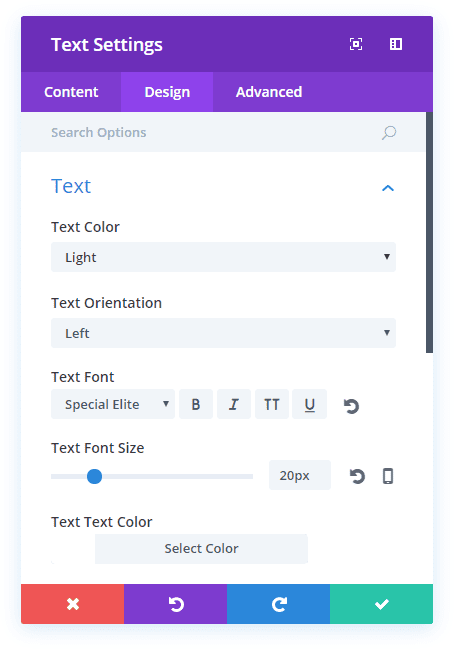Toggle italic font style
Image resolution: width=454 pixels, height=649 pixels.
234,404
